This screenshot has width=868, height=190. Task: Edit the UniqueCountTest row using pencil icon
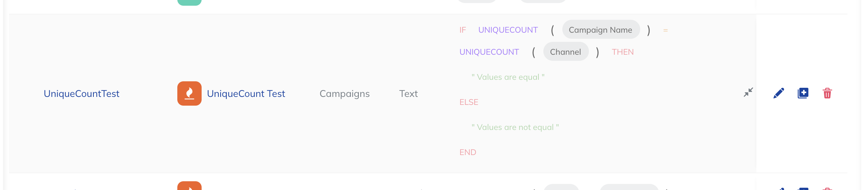point(778,93)
